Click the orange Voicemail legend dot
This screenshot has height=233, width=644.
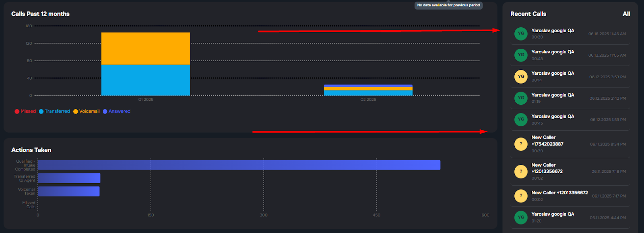[75, 111]
